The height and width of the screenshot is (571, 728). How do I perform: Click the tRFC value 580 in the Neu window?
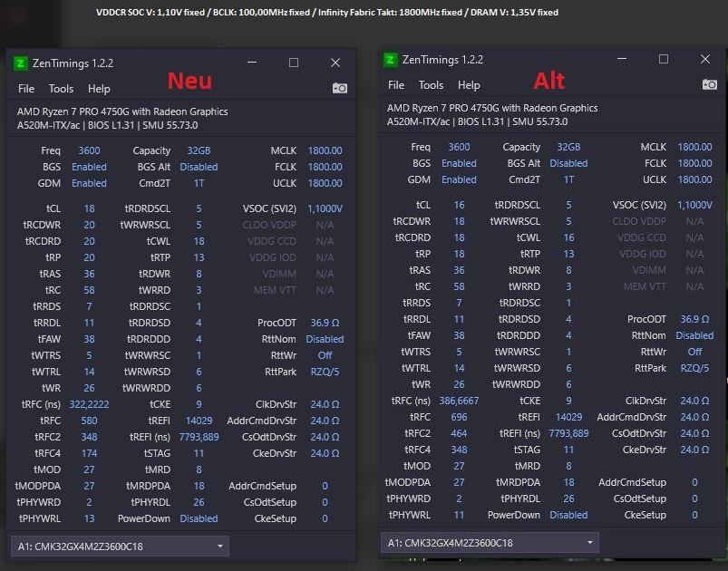pyautogui.click(x=89, y=421)
